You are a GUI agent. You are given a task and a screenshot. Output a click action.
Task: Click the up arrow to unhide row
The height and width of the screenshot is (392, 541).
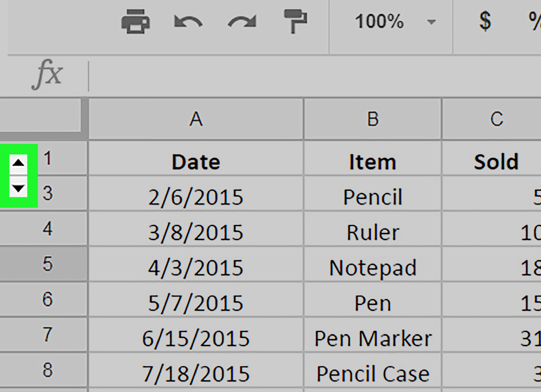coord(18,163)
